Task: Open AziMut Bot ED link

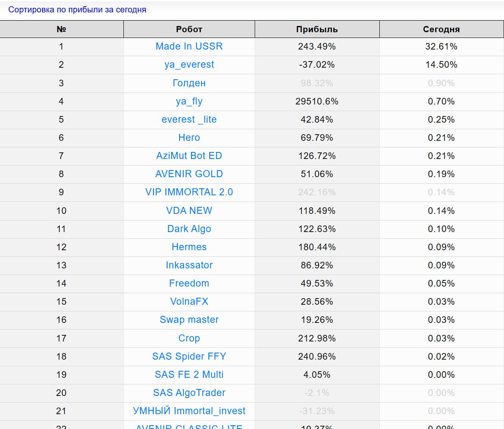Action: point(189,156)
